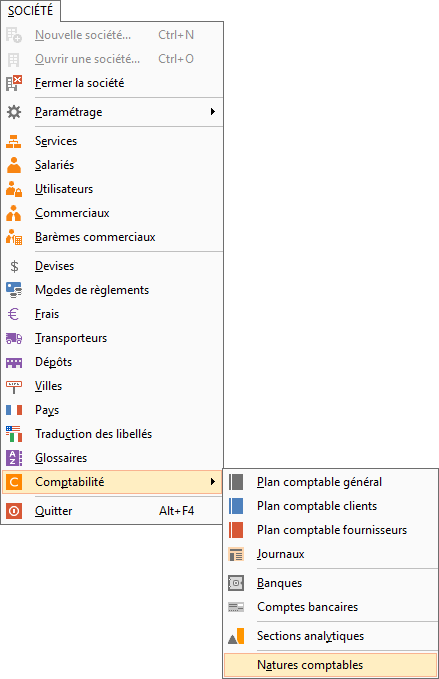Open the SOCIÉTÉ menu header
Screen dimensions: 439x679
tap(30, 10)
